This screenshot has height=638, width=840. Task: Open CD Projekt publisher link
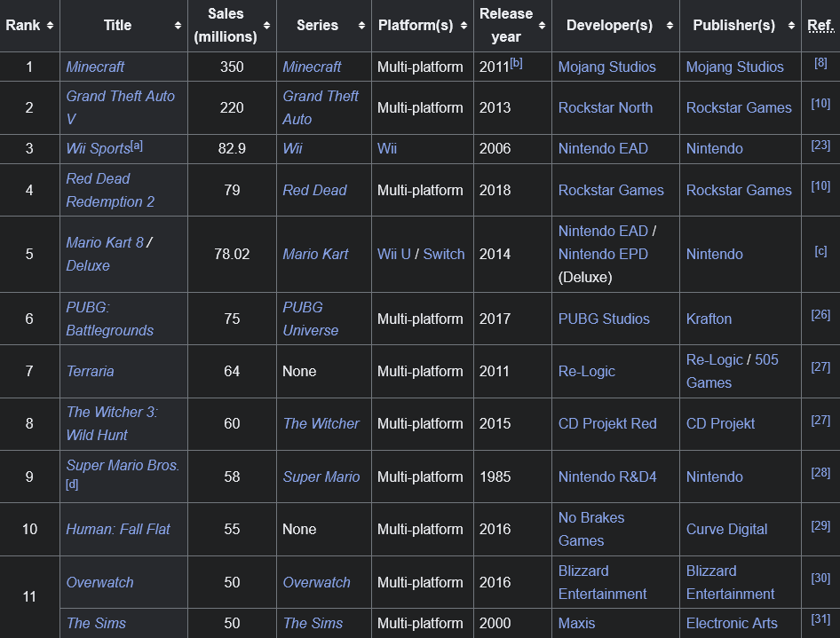click(x=720, y=423)
